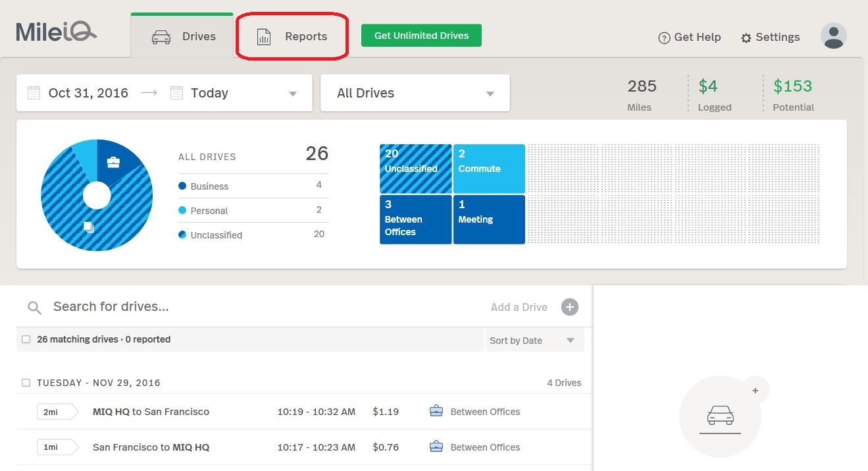Select the Personal legend row
Screen dimensions: 868x471
(253, 210)
